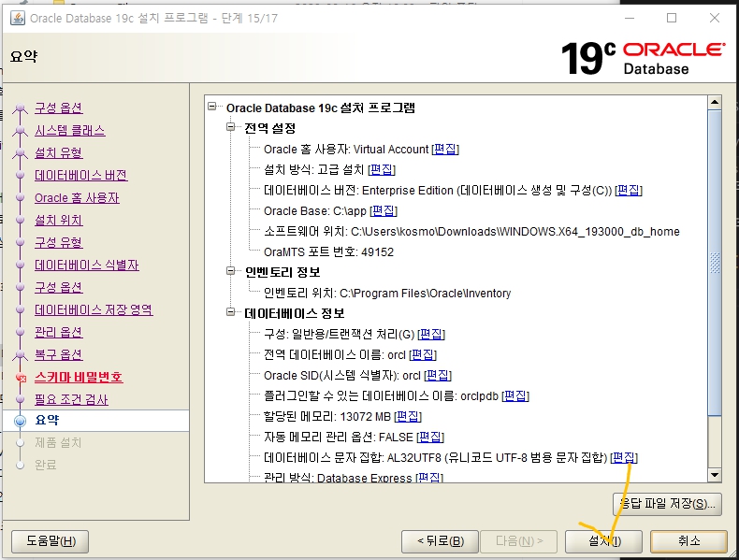Close the Oracle installer window
The height and width of the screenshot is (560, 739).
715,18
